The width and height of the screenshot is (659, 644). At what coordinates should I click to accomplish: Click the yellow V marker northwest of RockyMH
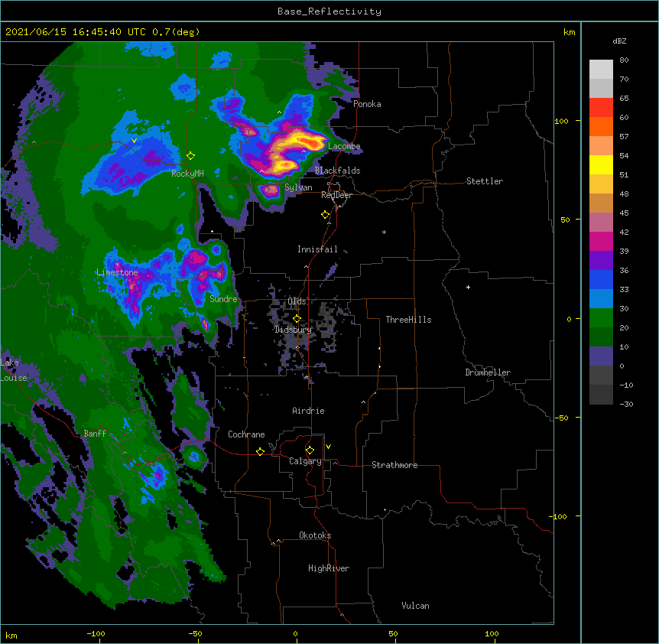[134, 141]
